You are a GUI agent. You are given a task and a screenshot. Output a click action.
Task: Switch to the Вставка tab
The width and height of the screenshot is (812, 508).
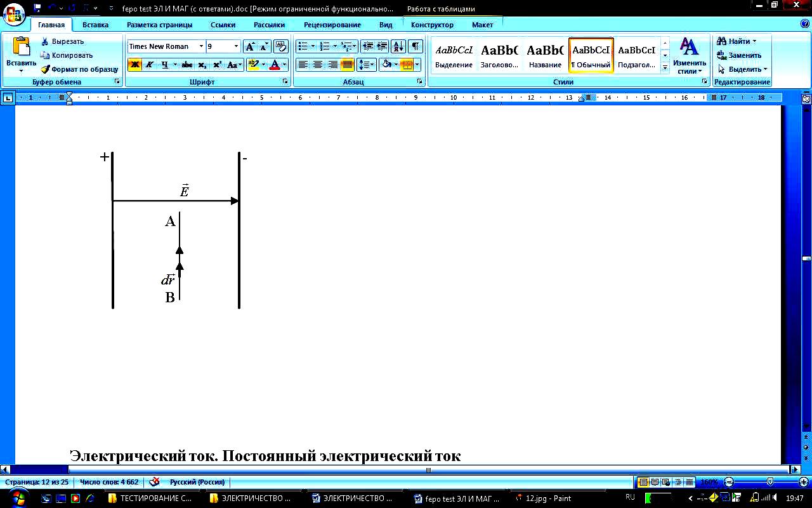[95, 25]
